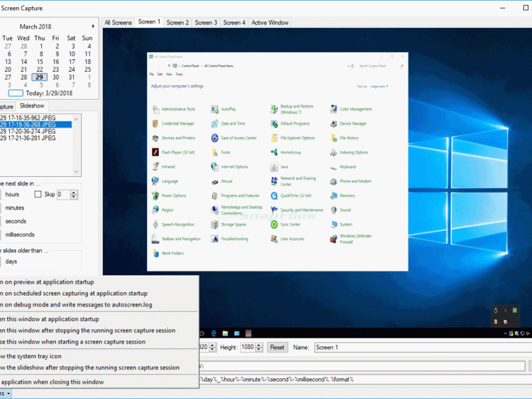
Task: Click Network and Sharing Center icon in preview
Action: point(274,181)
